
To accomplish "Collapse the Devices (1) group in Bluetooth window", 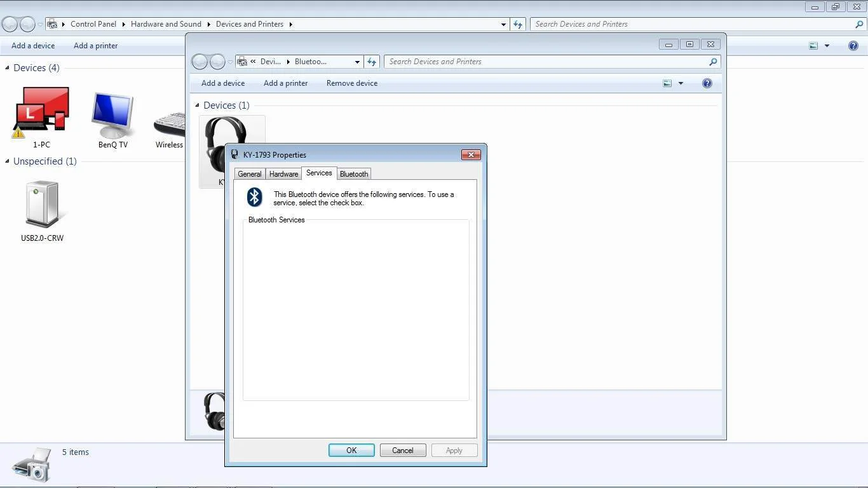I will (x=198, y=105).
